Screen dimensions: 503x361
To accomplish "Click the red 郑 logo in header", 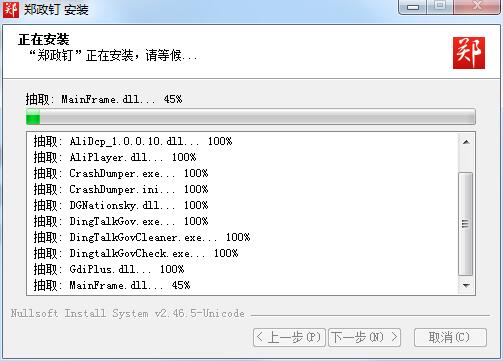I will (469, 53).
